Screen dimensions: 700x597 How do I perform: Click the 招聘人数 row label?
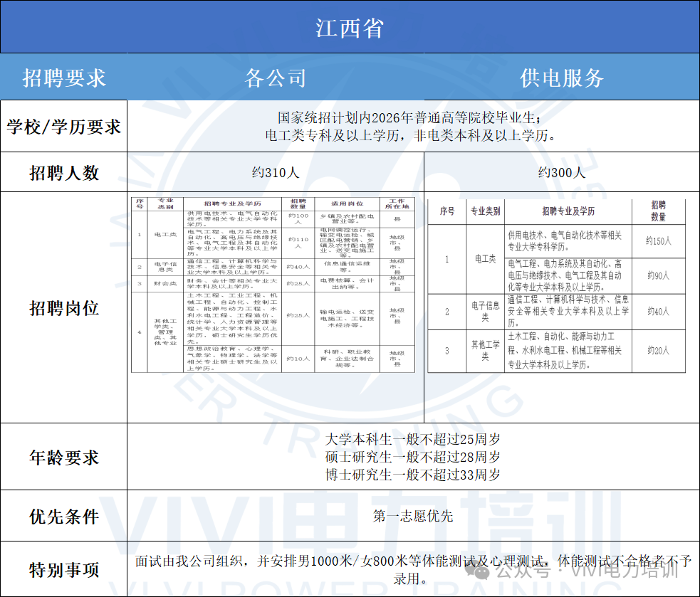(x=63, y=173)
